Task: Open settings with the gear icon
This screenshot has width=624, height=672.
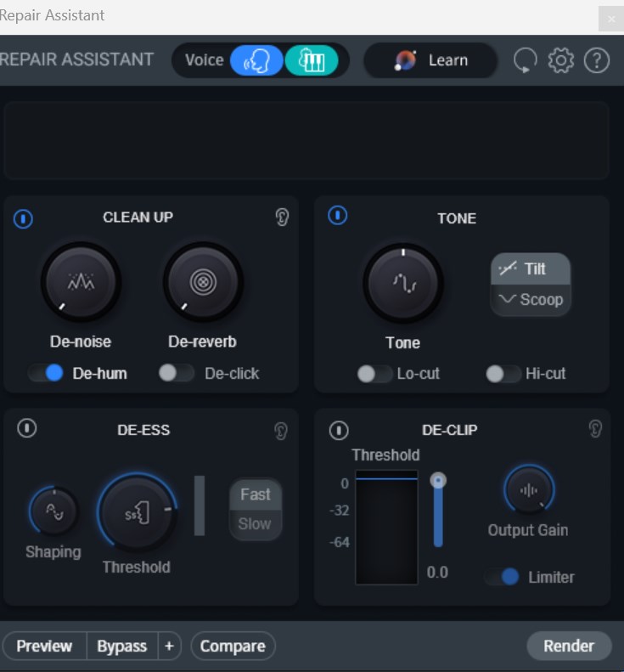Action: click(561, 60)
